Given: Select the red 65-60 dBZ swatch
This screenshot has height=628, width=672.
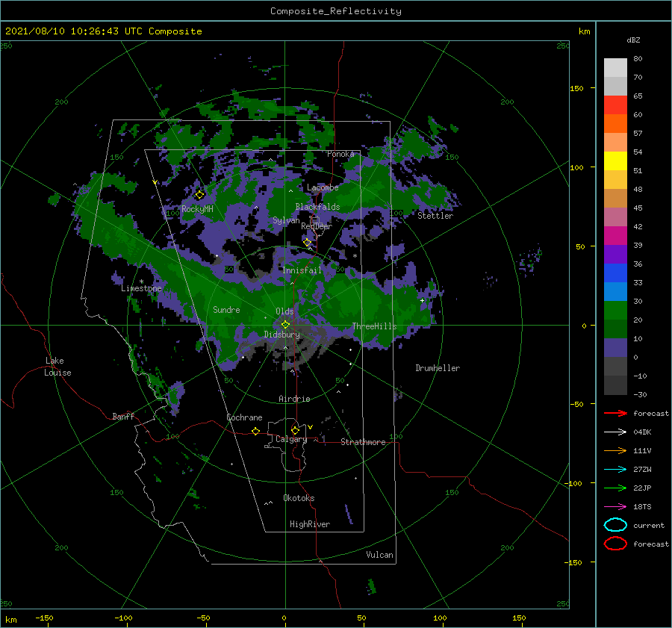Looking at the screenshot, I should pyautogui.click(x=615, y=105).
